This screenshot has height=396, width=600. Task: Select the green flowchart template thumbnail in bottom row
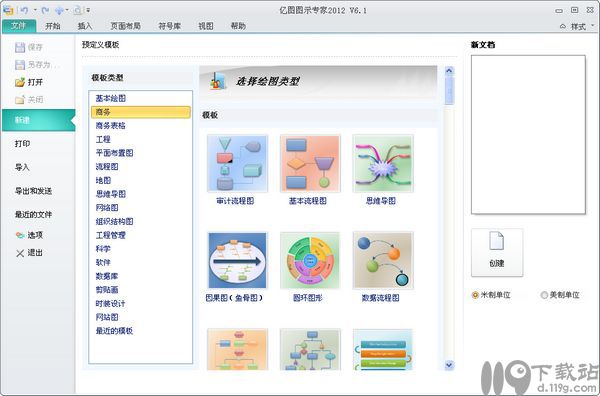(x=310, y=349)
